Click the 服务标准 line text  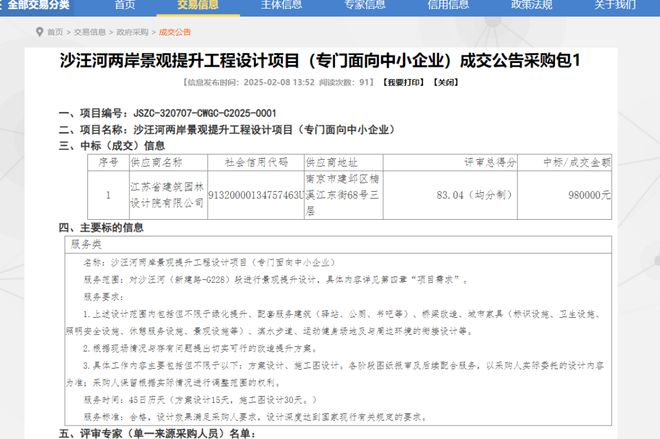point(255,417)
